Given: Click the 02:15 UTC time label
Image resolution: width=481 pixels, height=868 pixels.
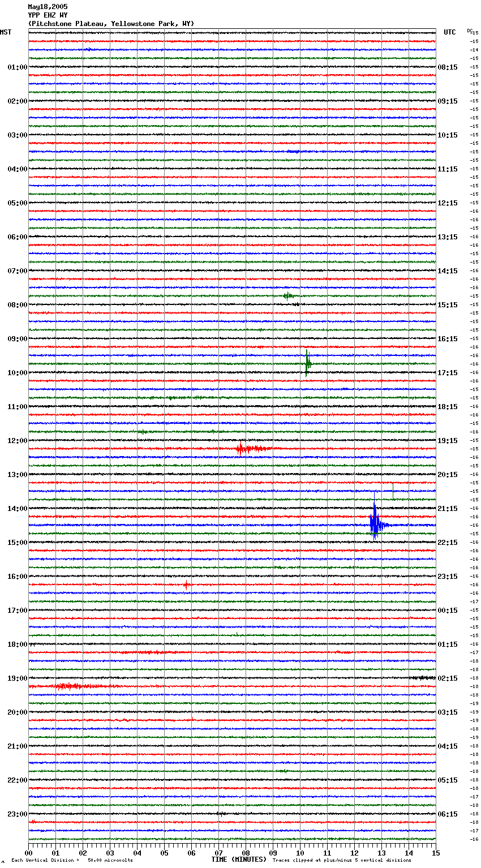Looking at the screenshot, I should (448, 678).
